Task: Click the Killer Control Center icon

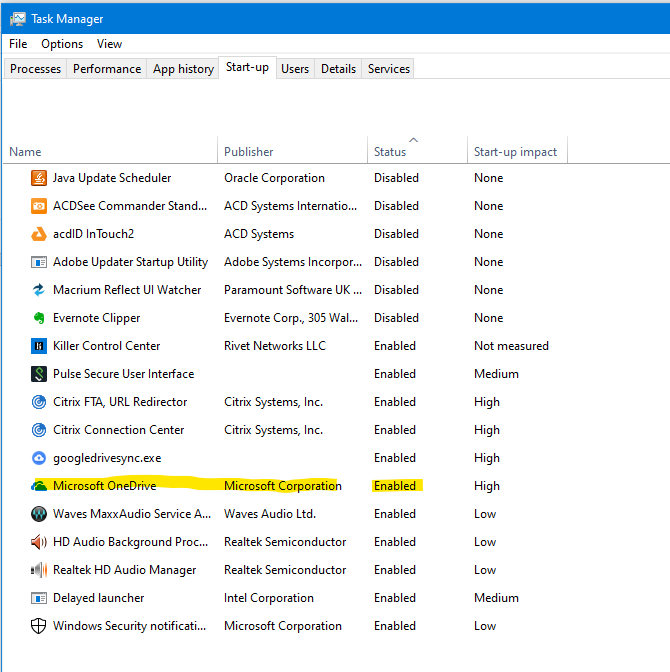Action: click(39, 346)
